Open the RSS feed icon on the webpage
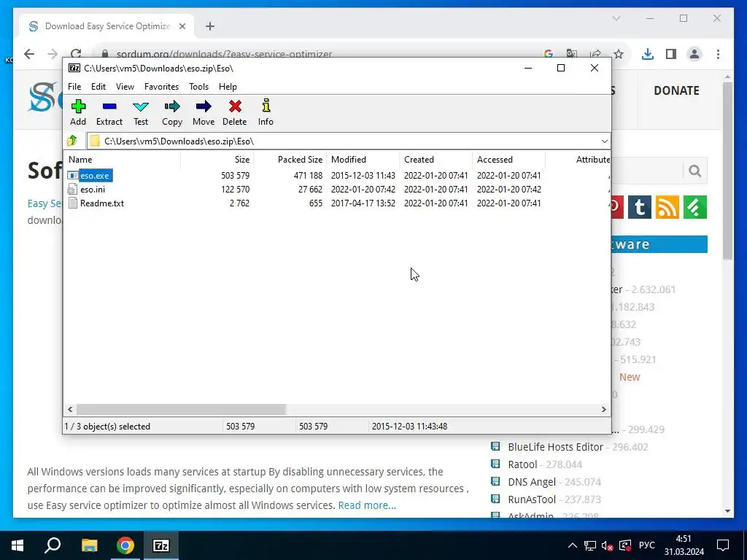The image size is (747, 560). coord(667,207)
